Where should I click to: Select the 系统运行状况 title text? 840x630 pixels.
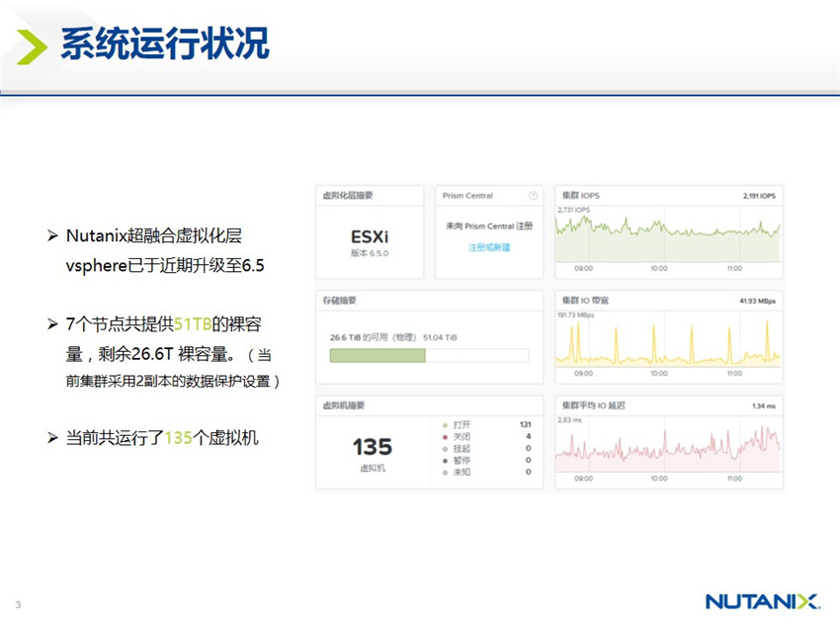coord(164,44)
